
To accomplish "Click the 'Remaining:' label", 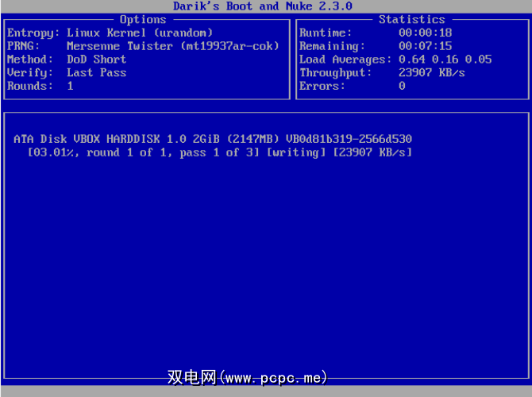I will tap(332, 47).
